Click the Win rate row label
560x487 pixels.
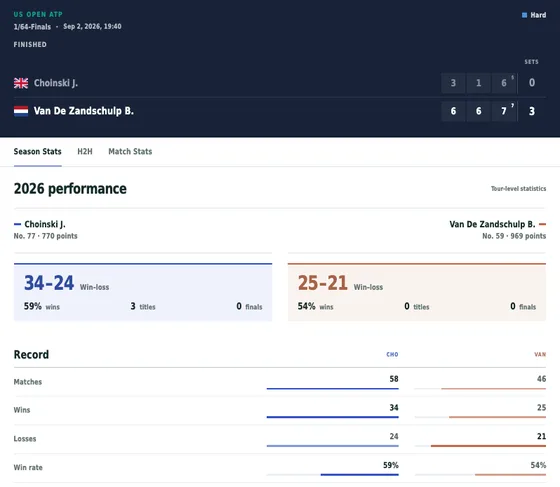[28, 467]
